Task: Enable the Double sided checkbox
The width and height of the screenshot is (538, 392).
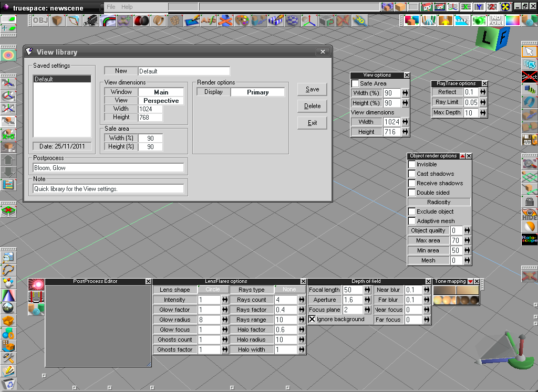Action: coord(412,193)
